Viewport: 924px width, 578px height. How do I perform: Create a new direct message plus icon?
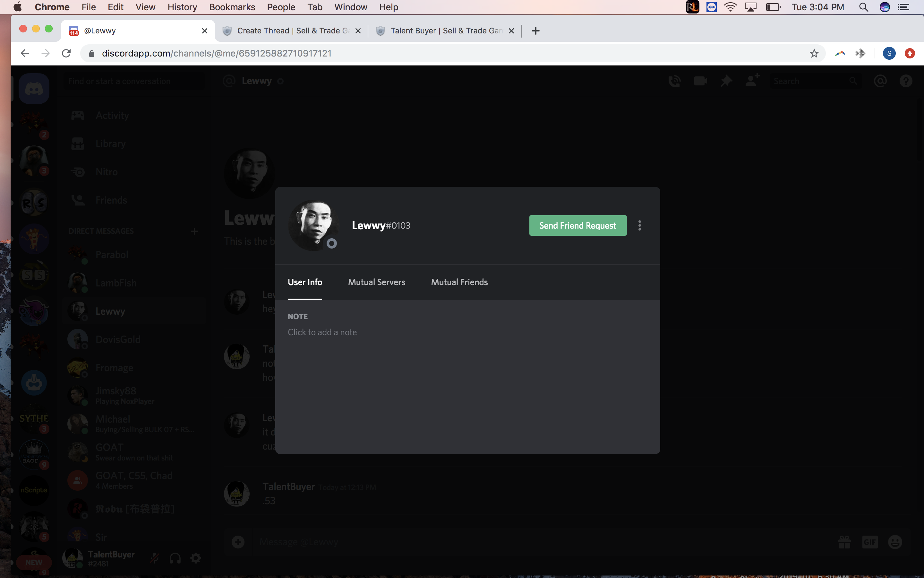pos(194,231)
